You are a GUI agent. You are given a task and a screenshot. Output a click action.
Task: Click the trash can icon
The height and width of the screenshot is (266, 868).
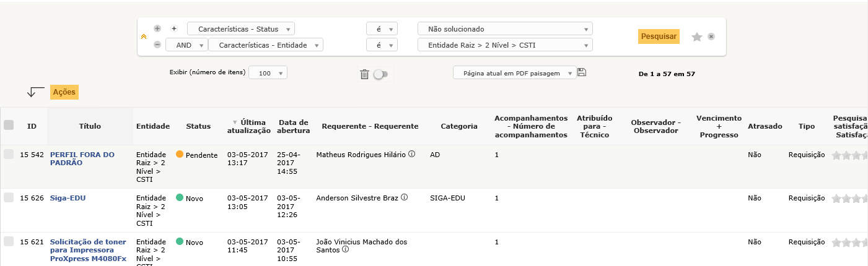[x=364, y=74]
